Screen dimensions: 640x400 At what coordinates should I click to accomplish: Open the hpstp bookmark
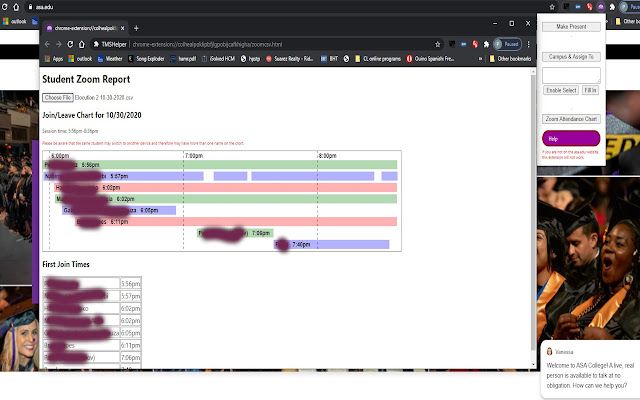pos(250,59)
